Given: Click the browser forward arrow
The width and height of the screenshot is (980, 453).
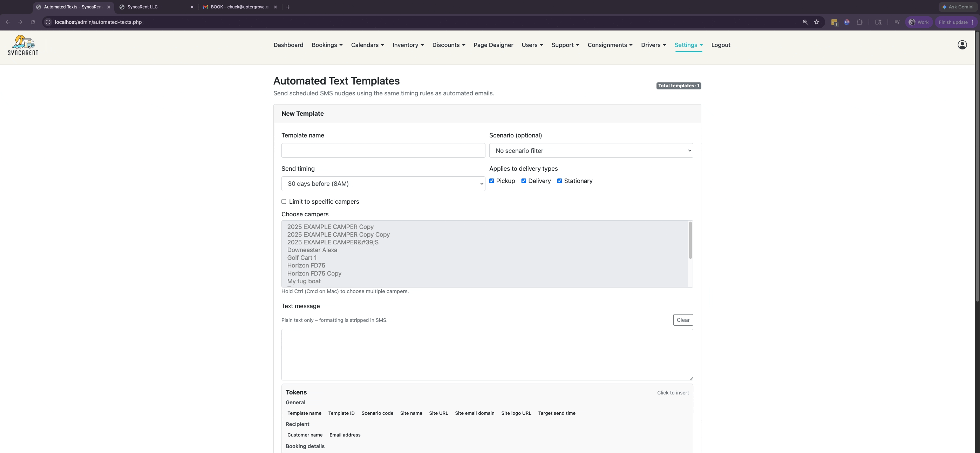Looking at the screenshot, I should point(20,22).
